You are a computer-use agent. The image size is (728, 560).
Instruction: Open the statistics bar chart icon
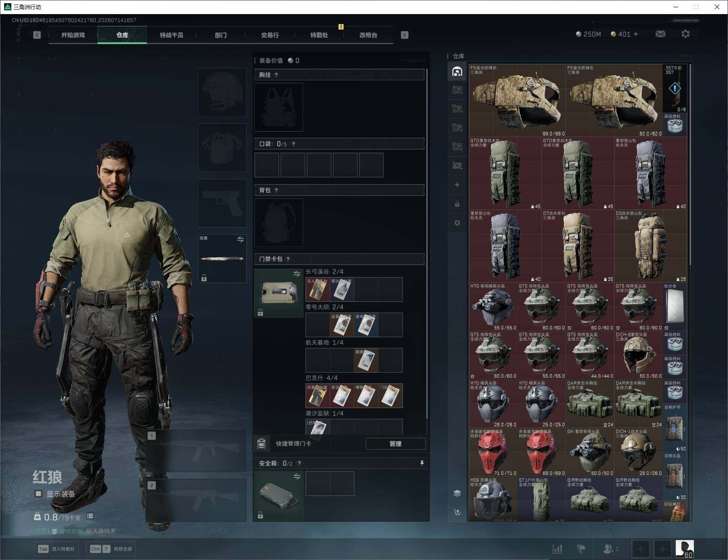point(558,549)
